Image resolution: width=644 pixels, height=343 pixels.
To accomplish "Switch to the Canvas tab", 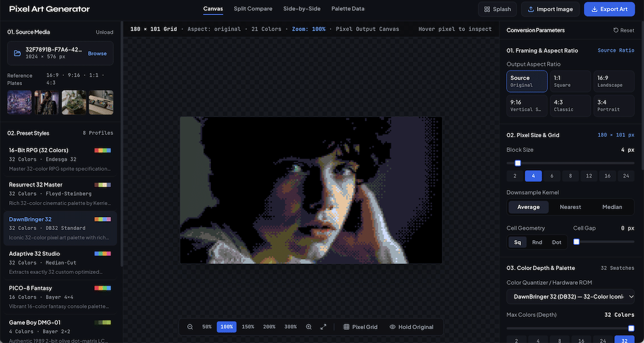I will click(x=213, y=9).
